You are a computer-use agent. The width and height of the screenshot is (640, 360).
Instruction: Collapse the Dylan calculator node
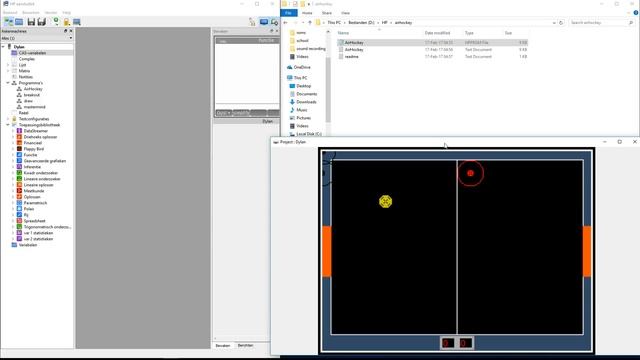click(3, 47)
